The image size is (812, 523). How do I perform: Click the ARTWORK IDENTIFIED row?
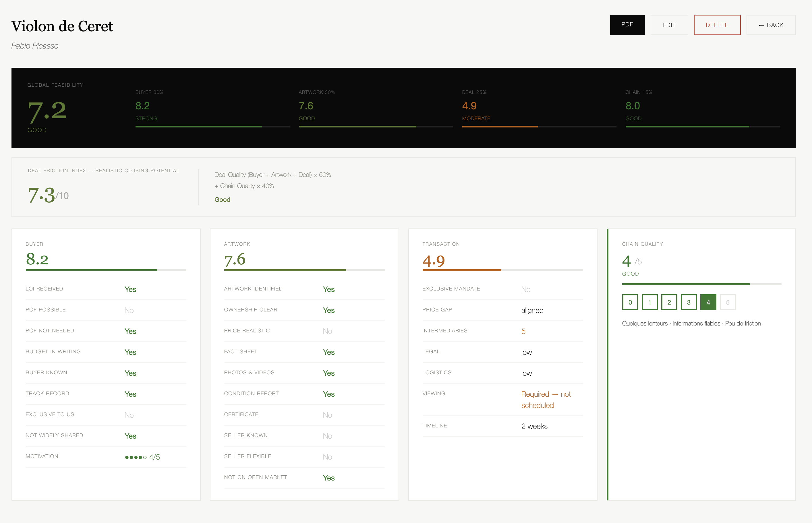click(304, 289)
